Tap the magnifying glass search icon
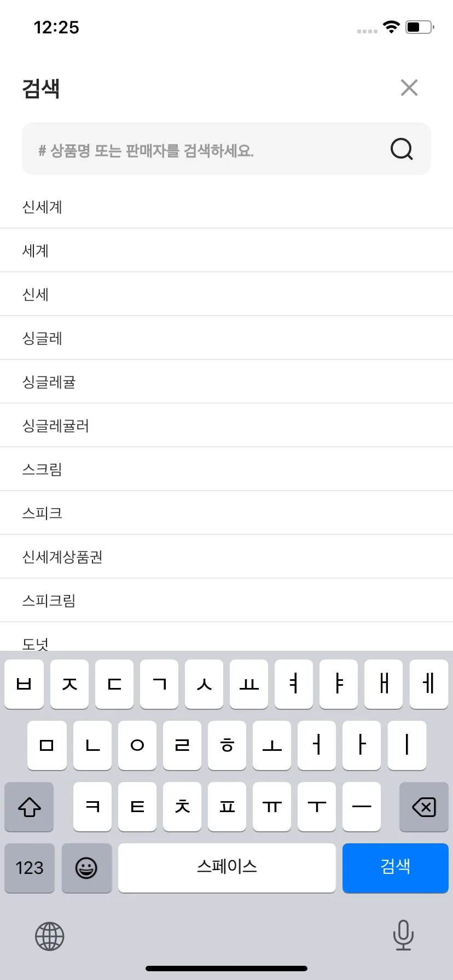The height and width of the screenshot is (980, 453). pos(402,149)
